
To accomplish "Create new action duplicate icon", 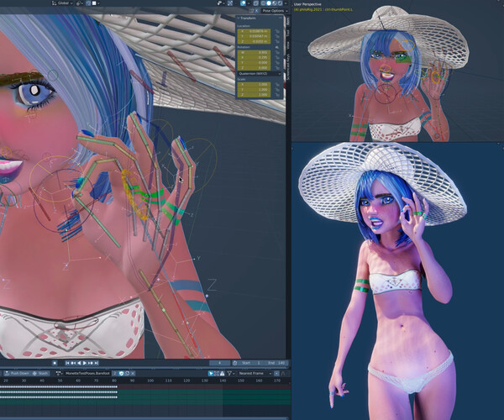I will click(127, 373).
